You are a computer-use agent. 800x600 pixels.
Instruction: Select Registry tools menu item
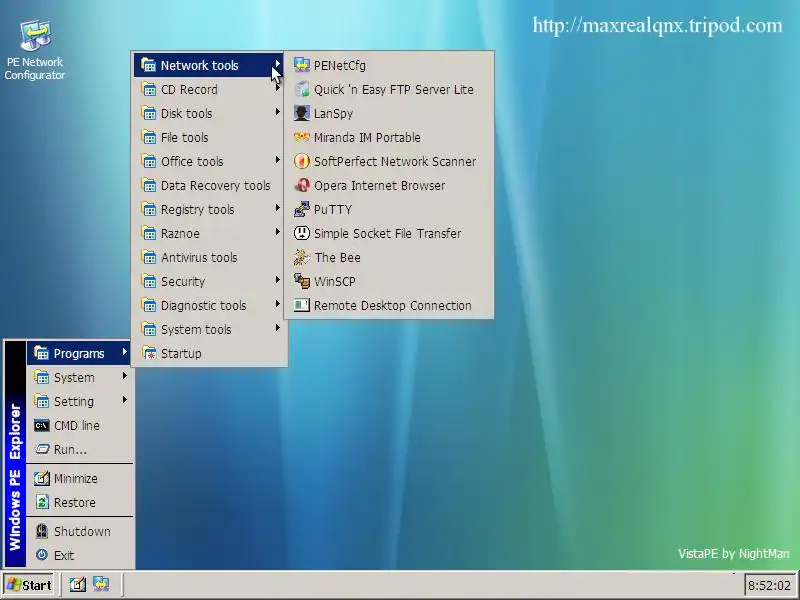coord(209,209)
